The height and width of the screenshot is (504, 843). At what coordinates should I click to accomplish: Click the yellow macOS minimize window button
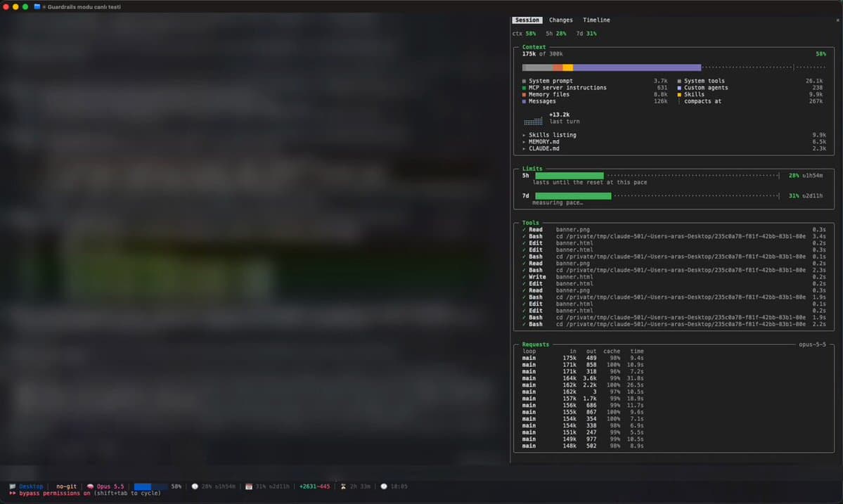pos(15,6)
